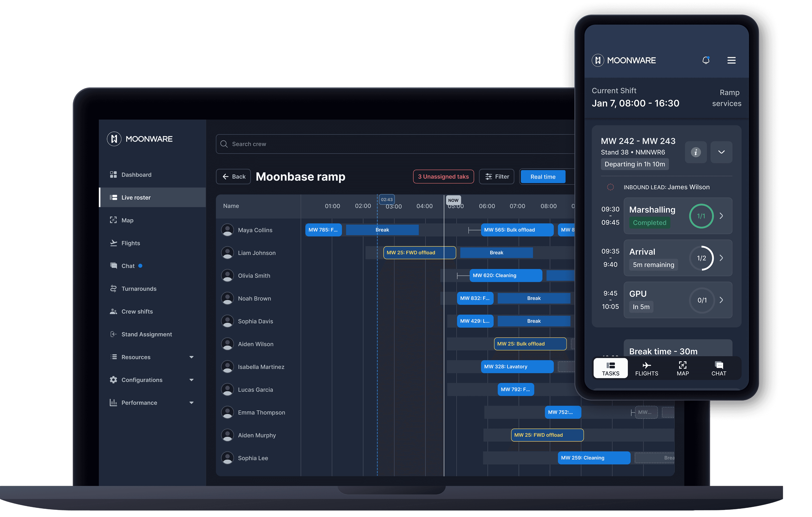Click Maya Collins avatar icon

pyautogui.click(x=227, y=230)
